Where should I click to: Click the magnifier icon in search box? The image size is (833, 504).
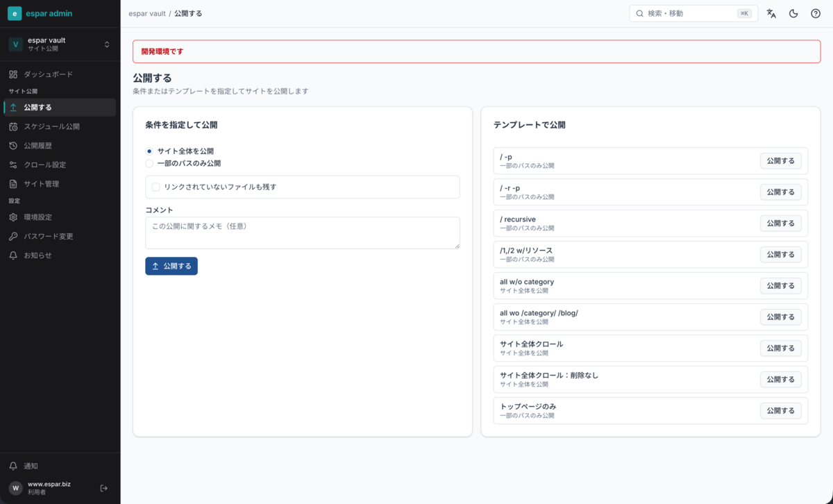point(640,13)
